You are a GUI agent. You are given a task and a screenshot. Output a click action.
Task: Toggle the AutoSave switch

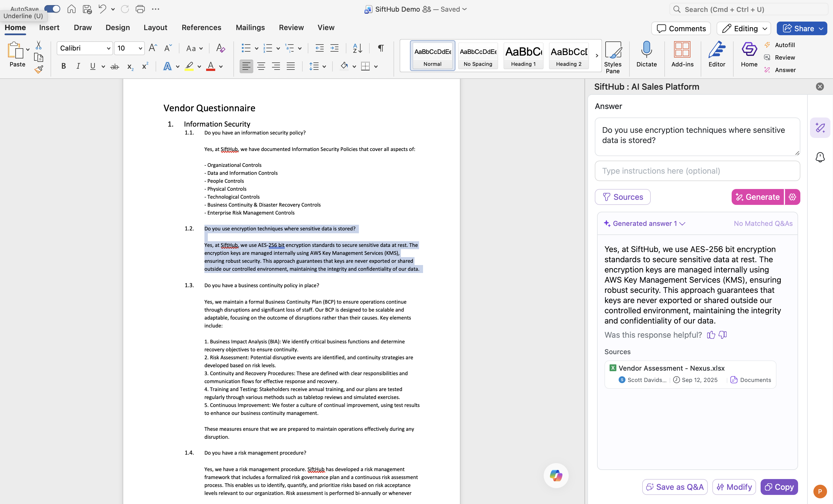52,9
